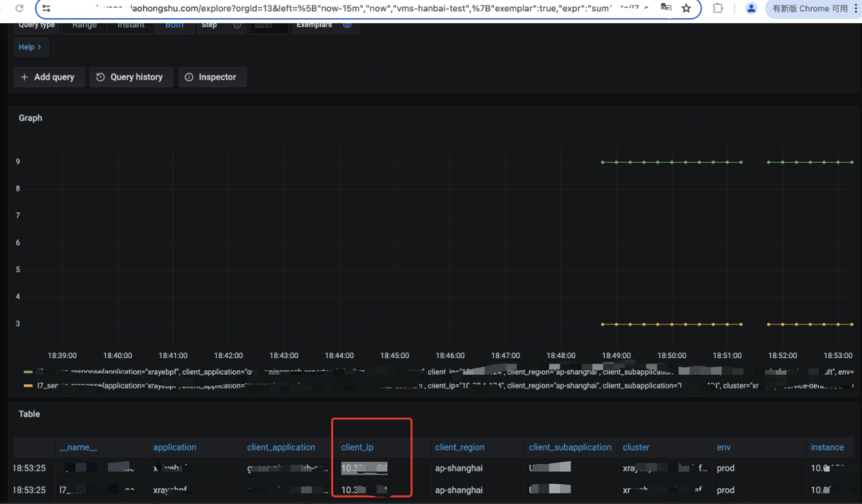Sort table by client_application column header
Image resolution: width=862 pixels, height=504 pixels.
coord(281,447)
